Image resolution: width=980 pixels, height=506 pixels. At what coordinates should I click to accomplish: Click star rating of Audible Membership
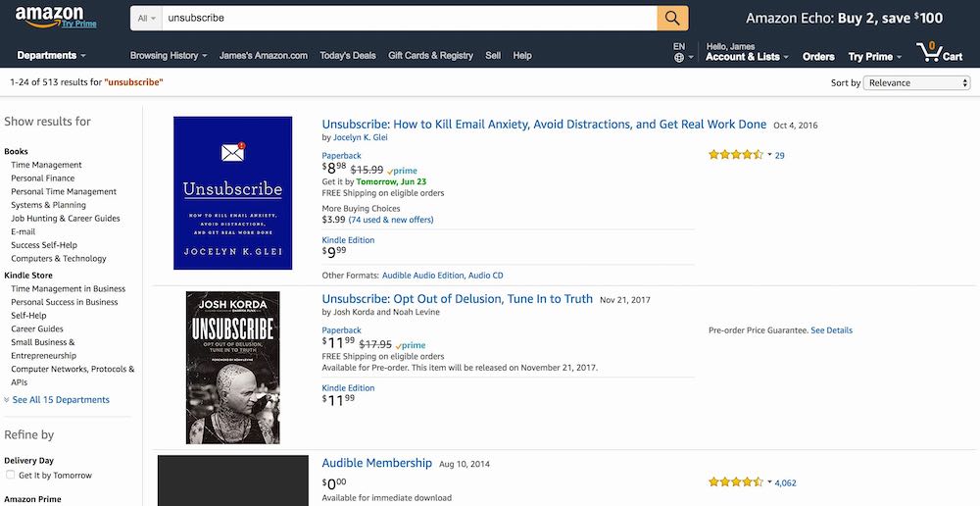(735, 482)
